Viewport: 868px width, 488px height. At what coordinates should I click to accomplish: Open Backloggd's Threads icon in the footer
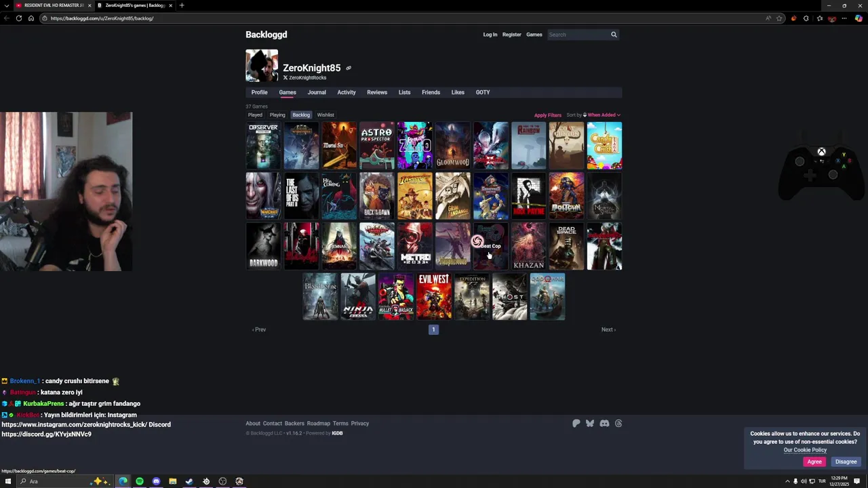point(618,424)
